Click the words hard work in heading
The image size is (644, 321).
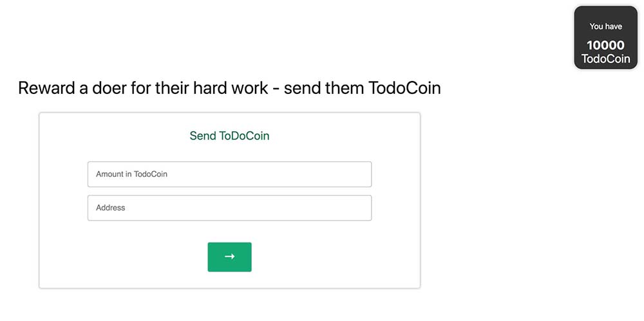coord(227,88)
